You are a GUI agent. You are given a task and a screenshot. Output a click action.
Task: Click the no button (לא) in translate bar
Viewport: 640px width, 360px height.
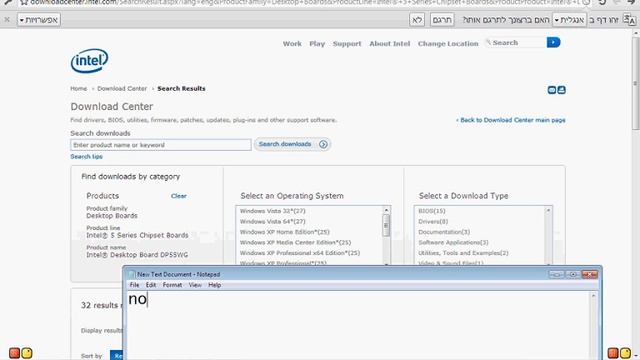417,20
